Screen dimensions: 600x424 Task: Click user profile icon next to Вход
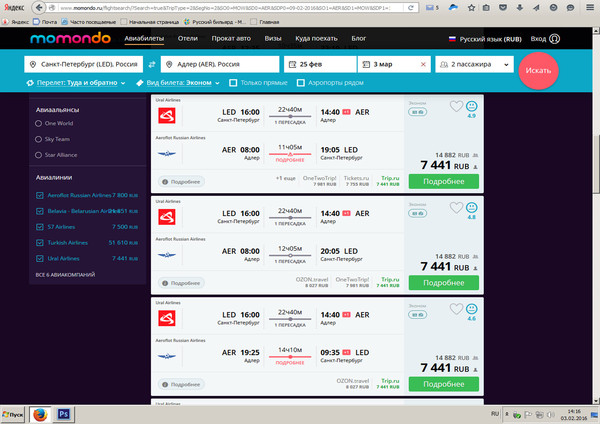point(554,39)
